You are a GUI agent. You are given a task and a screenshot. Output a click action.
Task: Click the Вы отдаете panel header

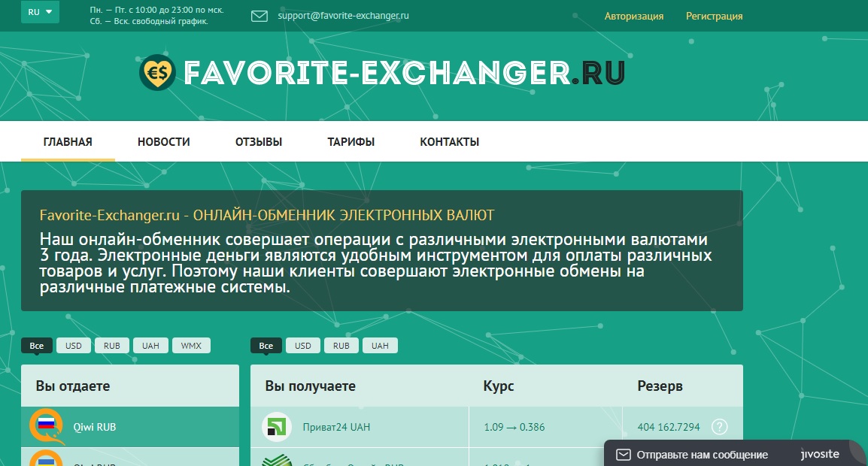(130, 386)
